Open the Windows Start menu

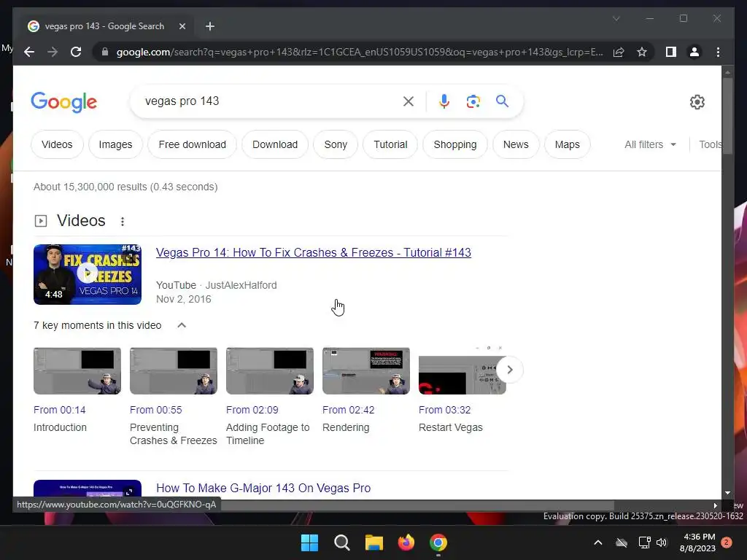click(309, 542)
